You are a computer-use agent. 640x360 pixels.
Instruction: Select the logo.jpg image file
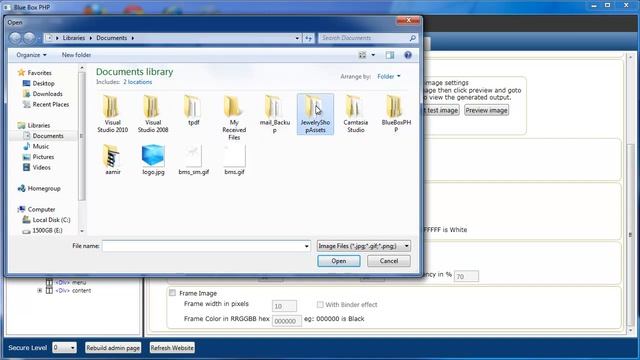(153, 160)
